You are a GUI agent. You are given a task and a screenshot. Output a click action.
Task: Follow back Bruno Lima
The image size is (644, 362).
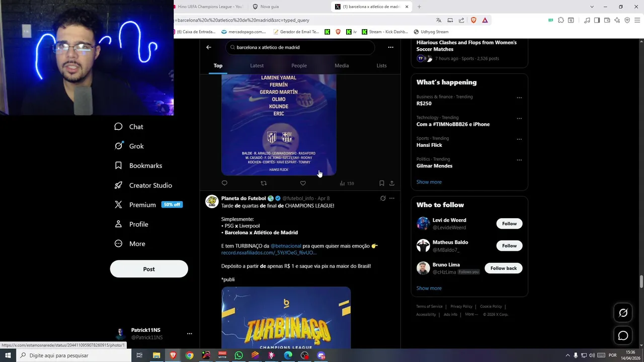[x=504, y=268]
